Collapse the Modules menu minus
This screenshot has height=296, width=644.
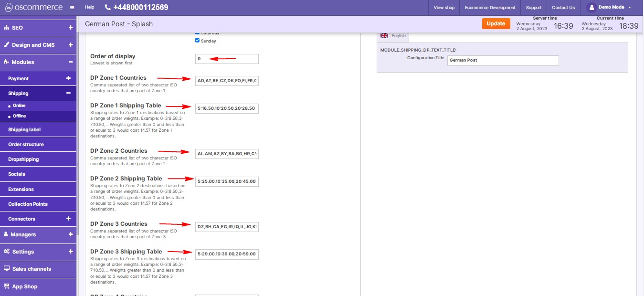click(70, 62)
